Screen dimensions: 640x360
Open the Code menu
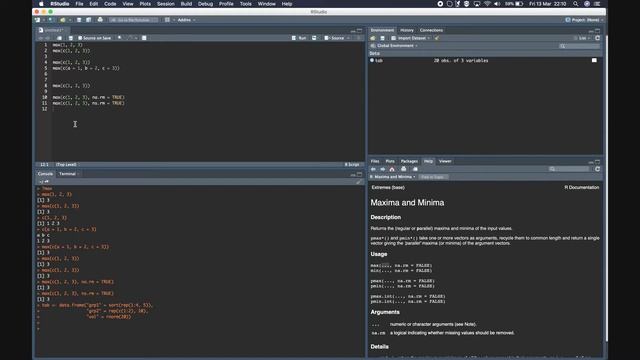110,4
